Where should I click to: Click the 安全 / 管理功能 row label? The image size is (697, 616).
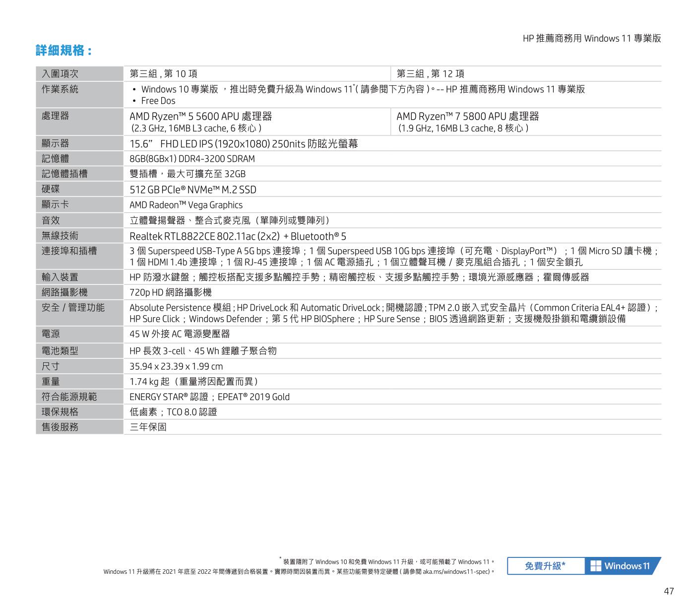point(73,308)
